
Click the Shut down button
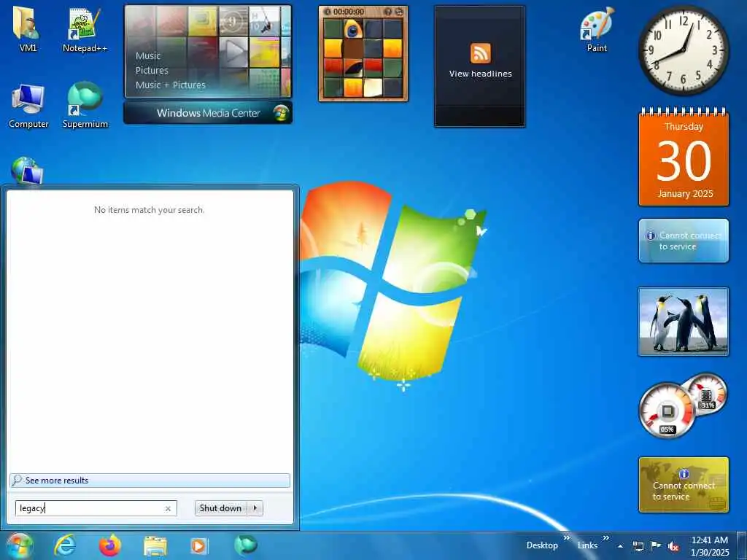tap(220, 508)
